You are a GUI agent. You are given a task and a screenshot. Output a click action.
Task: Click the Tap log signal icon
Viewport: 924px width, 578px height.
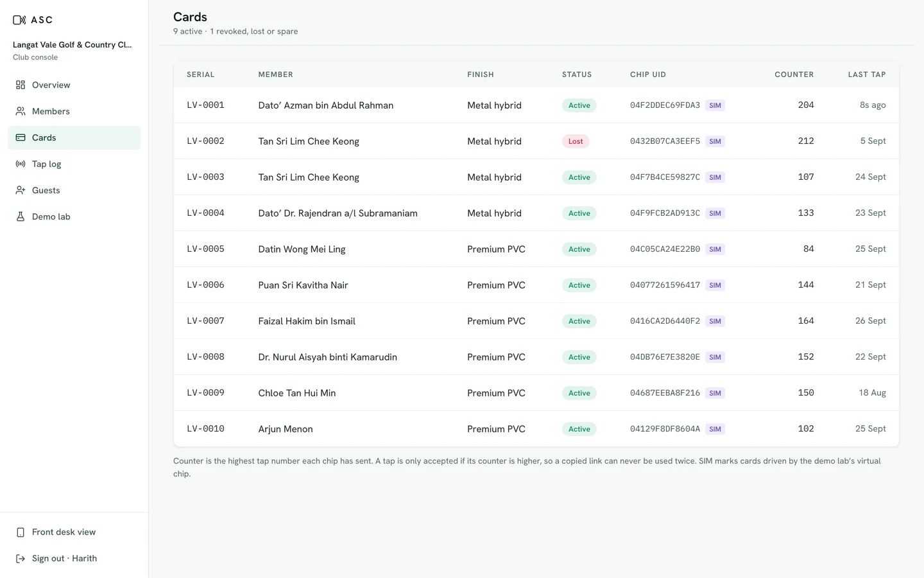21,164
